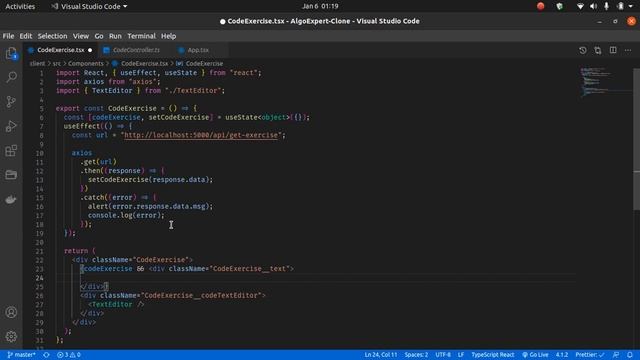Screen dimensions: 640x360
Task: Open the Accounts menu in activity bar
Action: (x=11, y=312)
